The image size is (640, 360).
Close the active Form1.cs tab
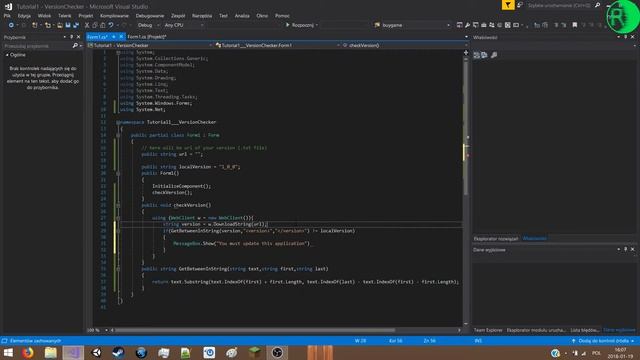(x=121, y=37)
